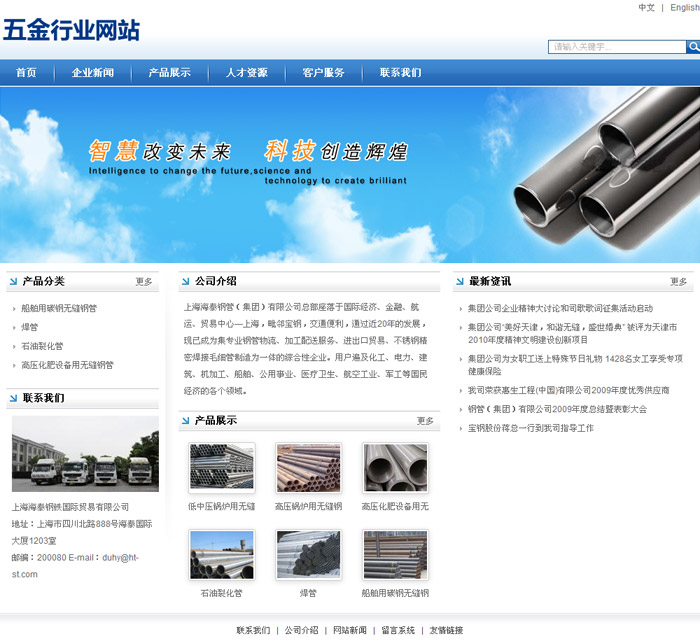Select 石油裂化管 in product category list

coord(42,346)
